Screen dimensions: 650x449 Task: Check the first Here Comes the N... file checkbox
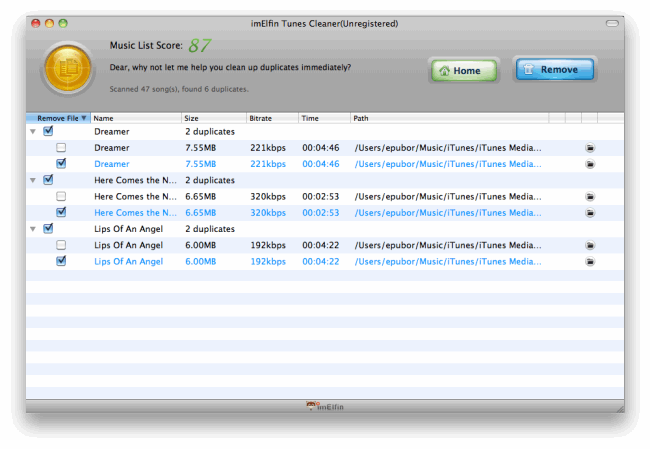tap(61, 196)
